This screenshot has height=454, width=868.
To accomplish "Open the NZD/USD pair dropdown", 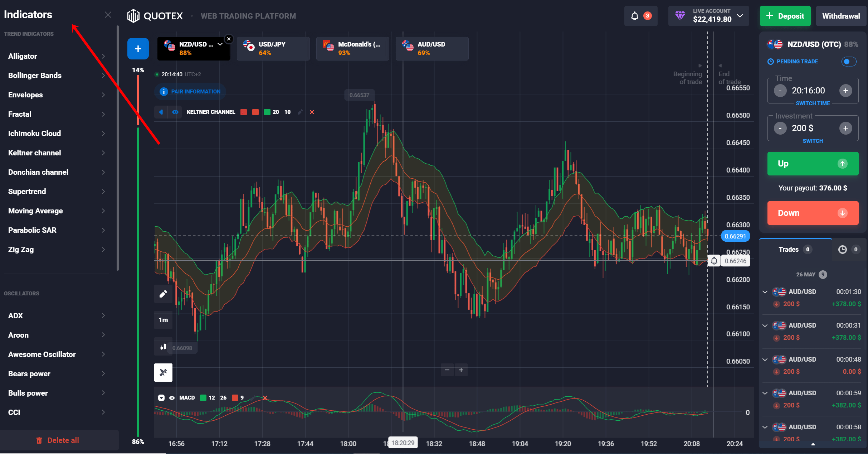I will pos(219,44).
